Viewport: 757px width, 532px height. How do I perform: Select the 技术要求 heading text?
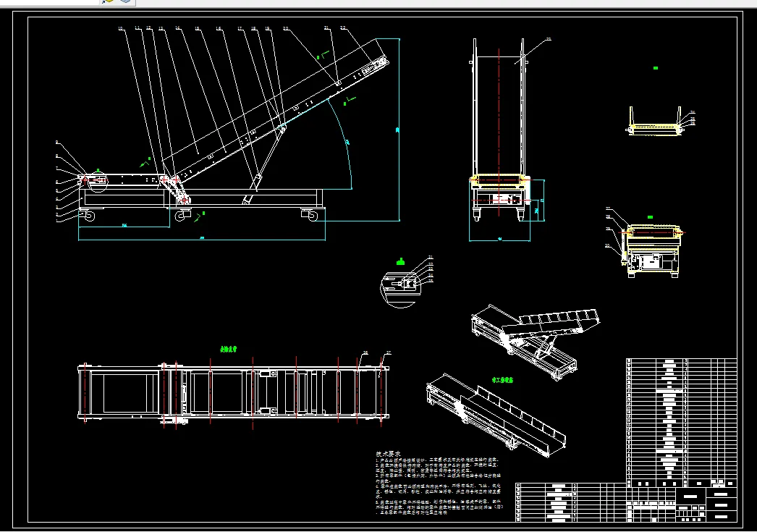click(x=388, y=454)
